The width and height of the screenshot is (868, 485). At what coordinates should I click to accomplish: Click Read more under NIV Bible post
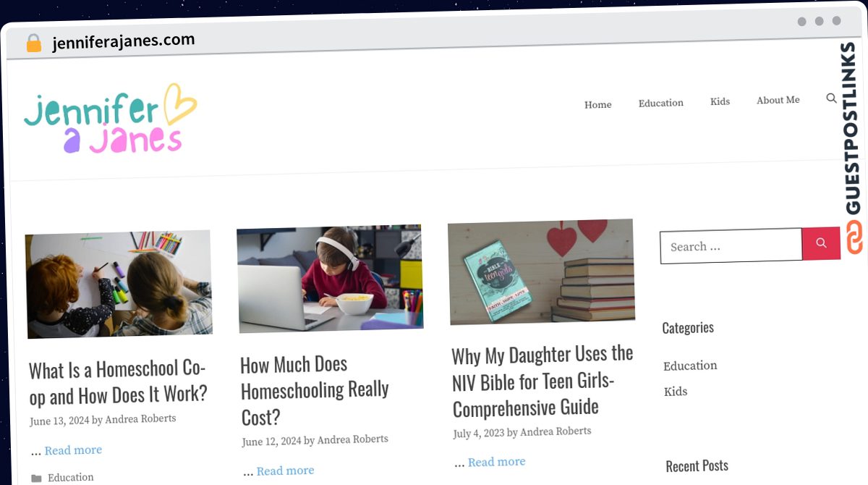496,462
